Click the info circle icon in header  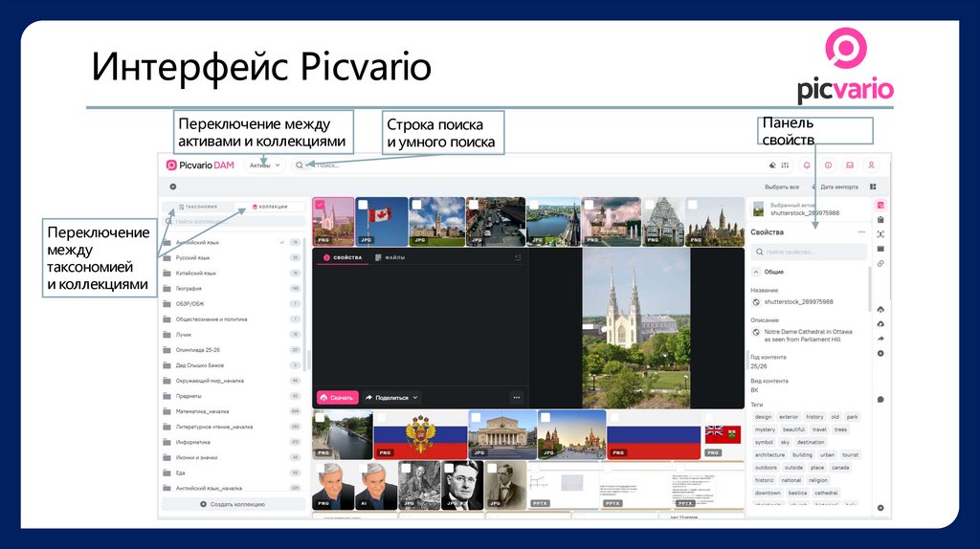point(828,165)
